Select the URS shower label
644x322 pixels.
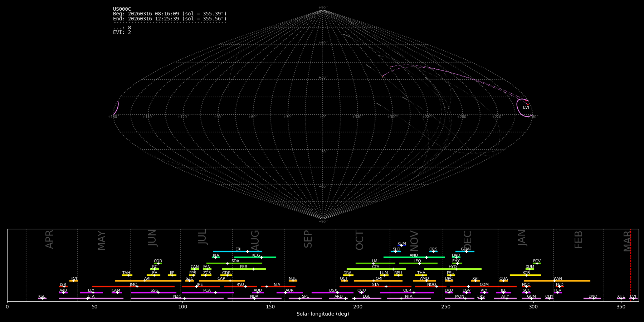480,297
